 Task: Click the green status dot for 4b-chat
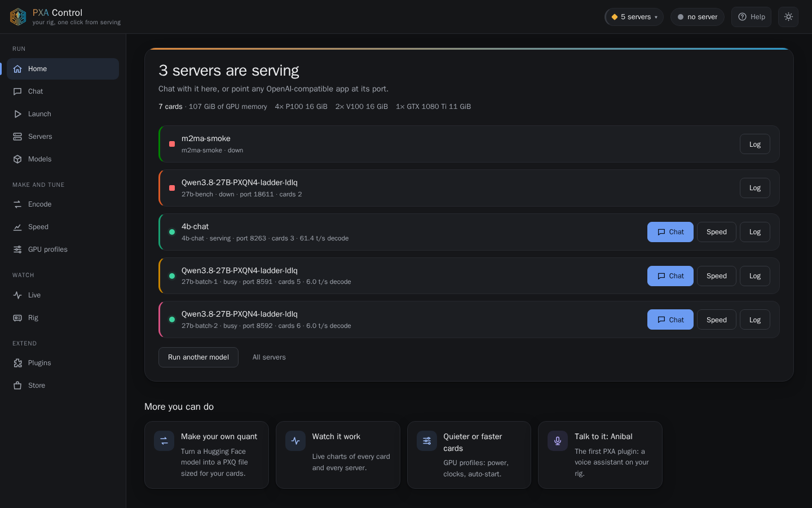(172, 232)
